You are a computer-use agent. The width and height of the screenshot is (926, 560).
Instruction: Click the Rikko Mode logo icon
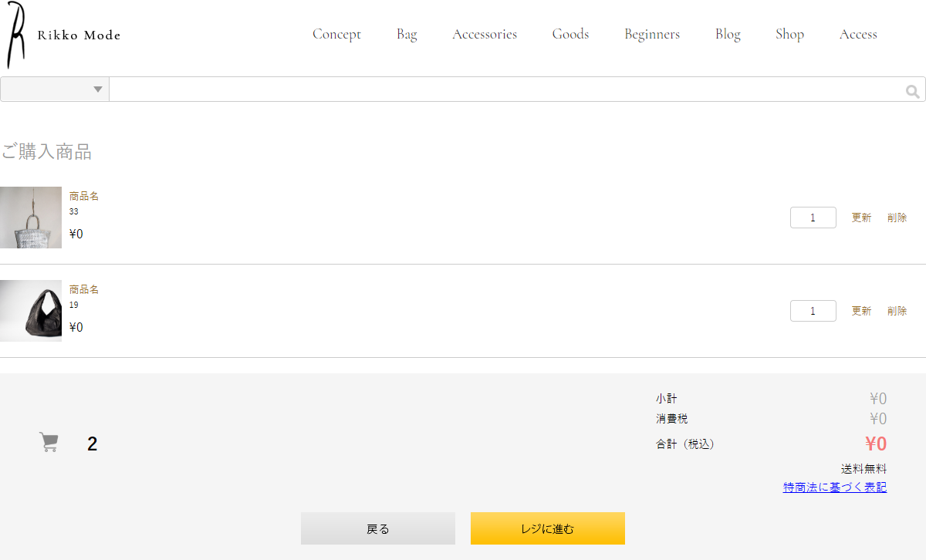coord(16,35)
